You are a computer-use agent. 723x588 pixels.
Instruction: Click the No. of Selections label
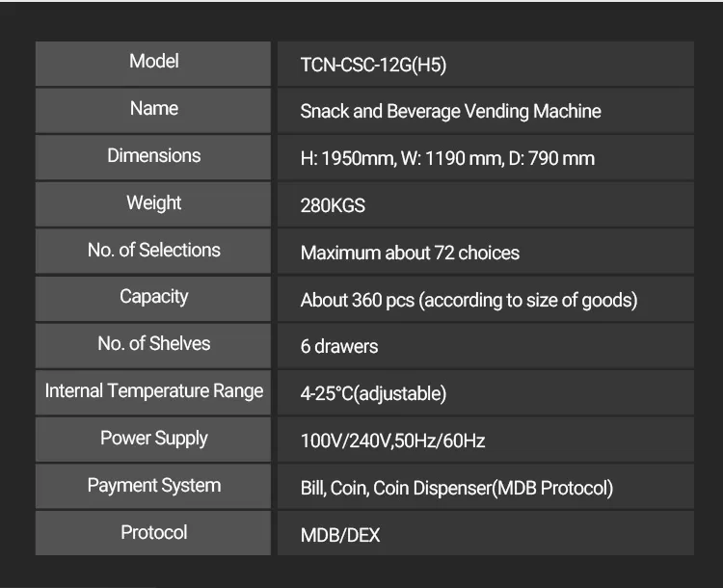154,251
